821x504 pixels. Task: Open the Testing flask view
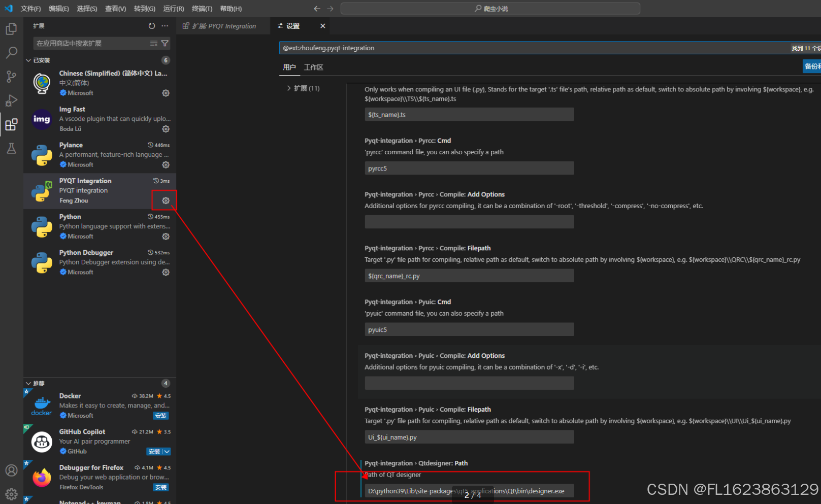11,148
